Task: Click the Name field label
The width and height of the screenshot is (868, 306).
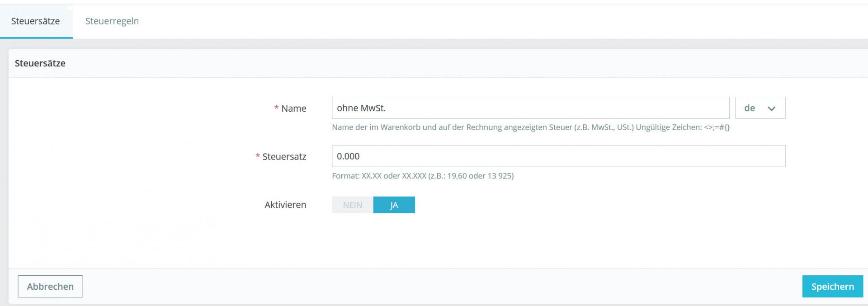Action: (294, 108)
